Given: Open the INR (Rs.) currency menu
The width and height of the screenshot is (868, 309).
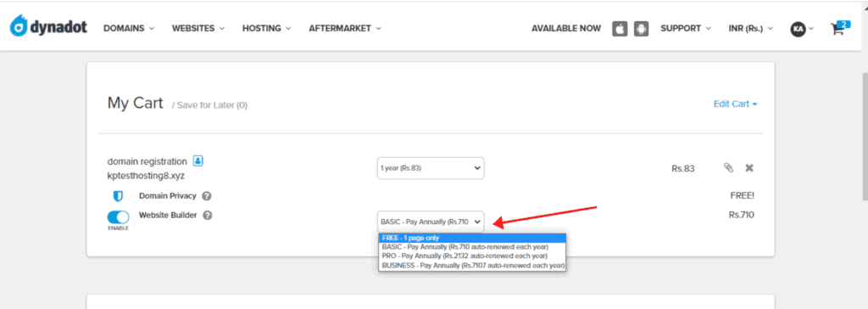Looking at the screenshot, I should click(x=751, y=28).
